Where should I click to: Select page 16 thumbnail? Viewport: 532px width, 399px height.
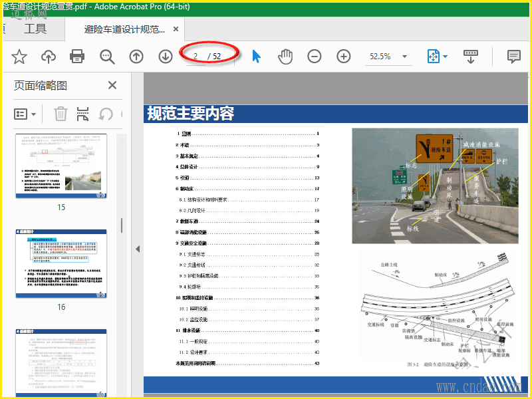click(61, 263)
